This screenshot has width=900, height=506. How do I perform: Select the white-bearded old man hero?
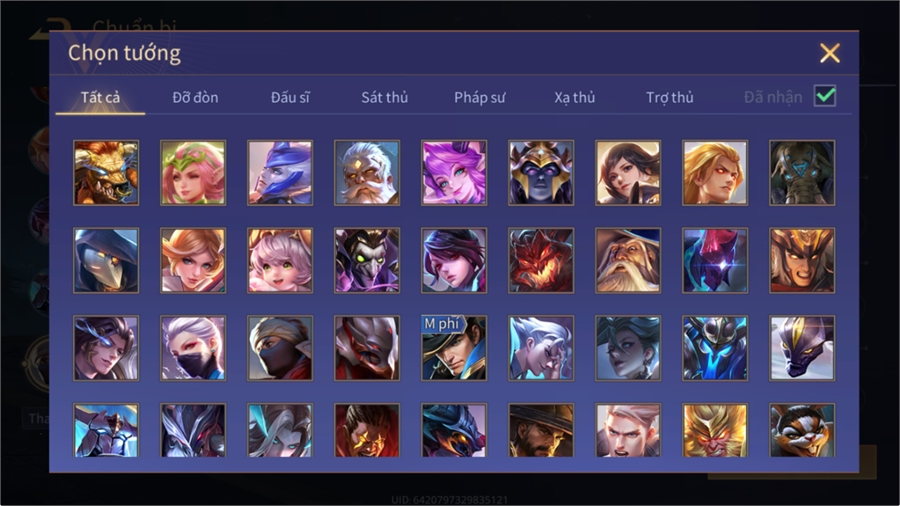[x=367, y=173]
